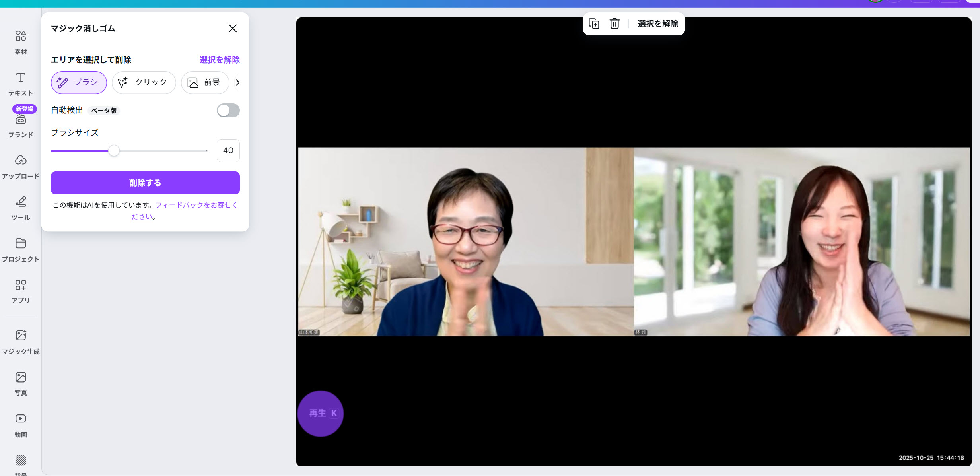Click the brush size slider track
The width and height of the screenshot is (980, 476).
pos(159,151)
